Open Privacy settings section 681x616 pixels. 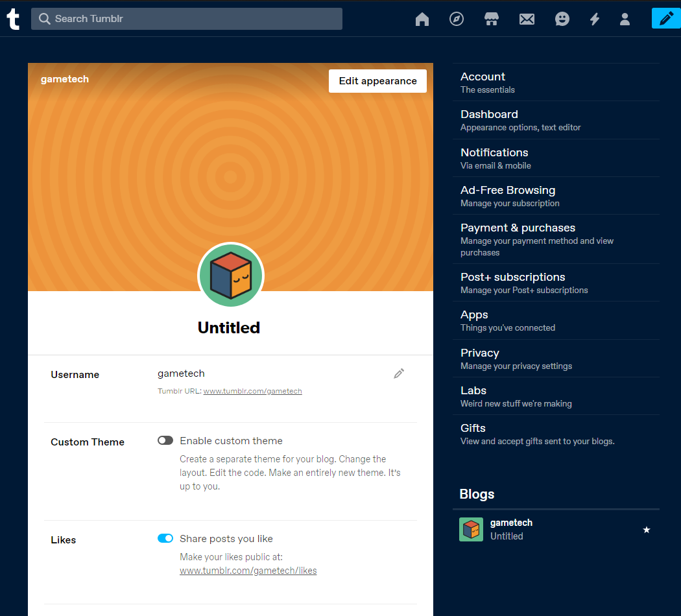click(556, 359)
